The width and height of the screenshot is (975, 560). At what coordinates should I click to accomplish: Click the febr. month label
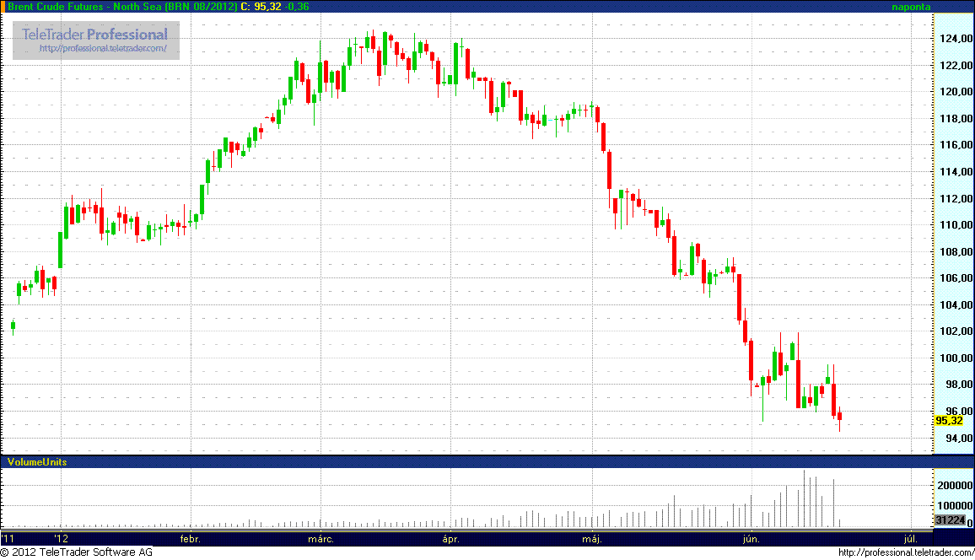(191, 539)
